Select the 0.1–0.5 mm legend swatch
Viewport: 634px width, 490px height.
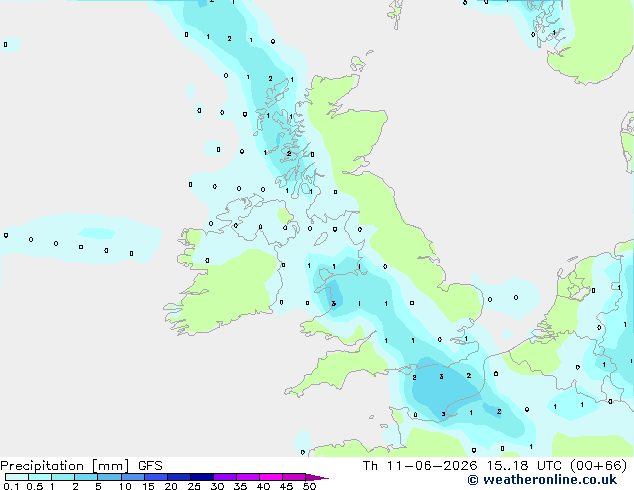coord(17,477)
